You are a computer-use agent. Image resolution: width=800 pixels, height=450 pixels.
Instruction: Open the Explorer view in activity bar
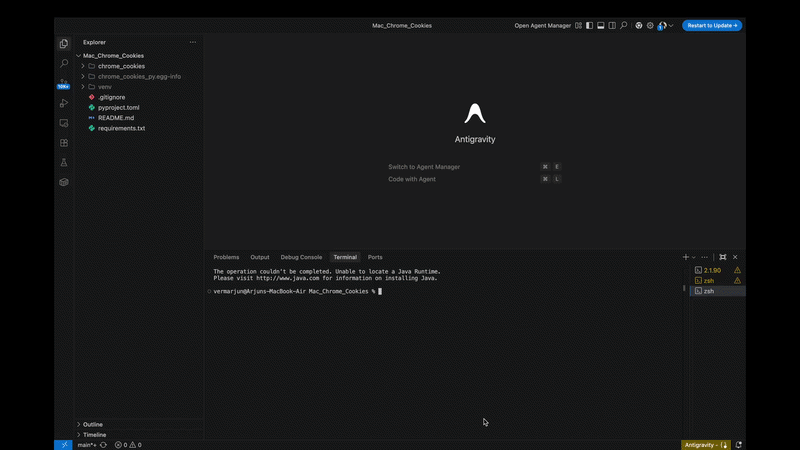tap(64, 44)
